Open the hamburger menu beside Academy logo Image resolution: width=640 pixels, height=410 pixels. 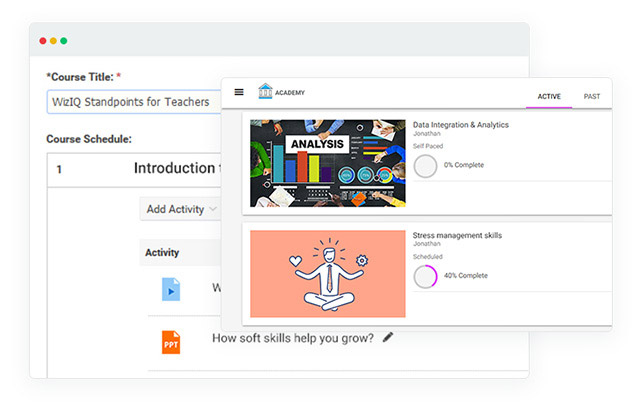[238, 92]
